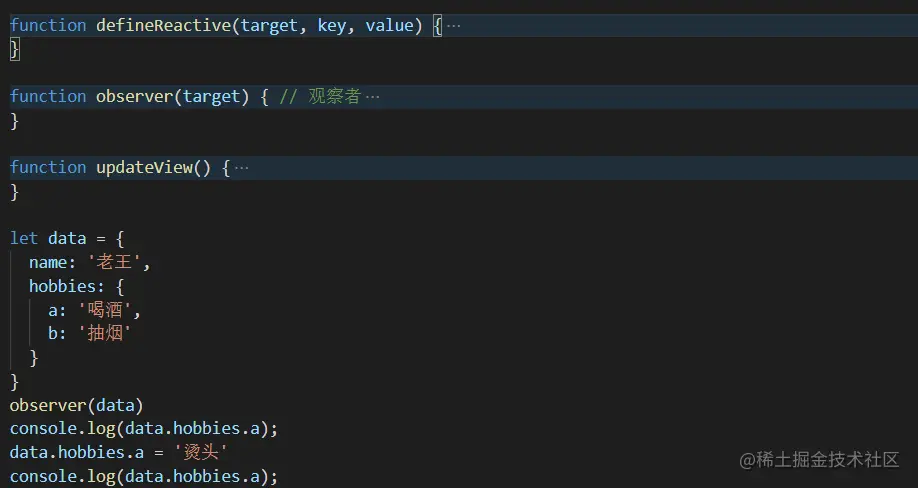This screenshot has width=918, height=488.
Task: Unfold the collapsed updateView function ellipsis
Action: coord(241,168)
